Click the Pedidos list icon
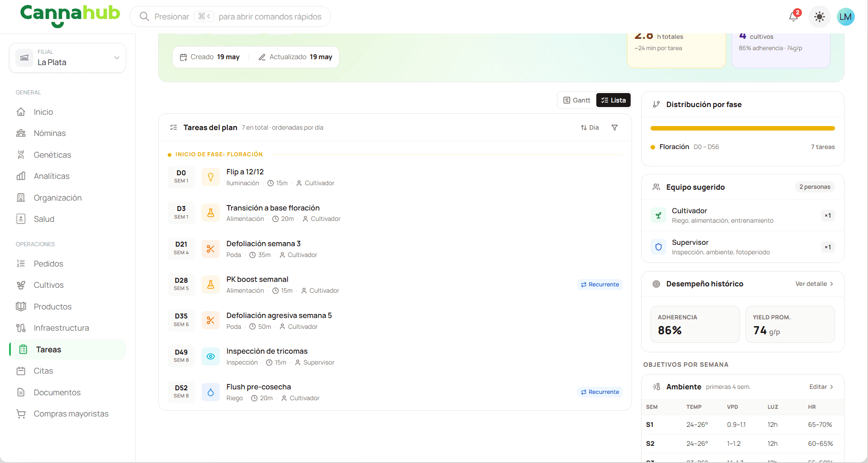Screen dimensions: 868x463 21,264
